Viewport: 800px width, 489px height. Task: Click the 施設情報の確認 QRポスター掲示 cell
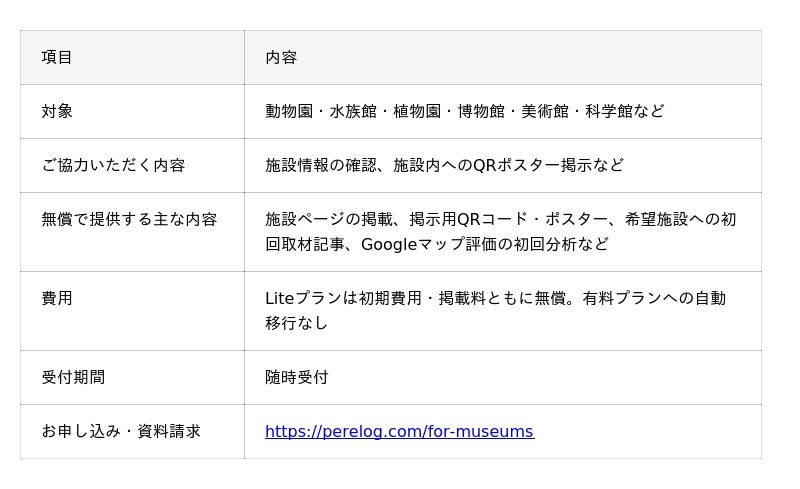point(503,165)
